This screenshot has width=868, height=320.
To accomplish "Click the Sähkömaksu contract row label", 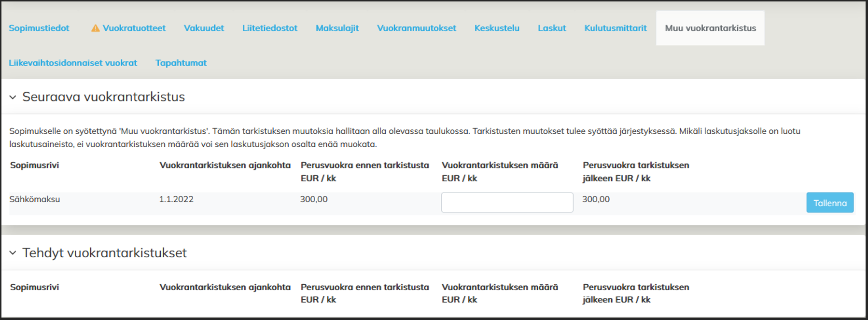I will 35,199.
